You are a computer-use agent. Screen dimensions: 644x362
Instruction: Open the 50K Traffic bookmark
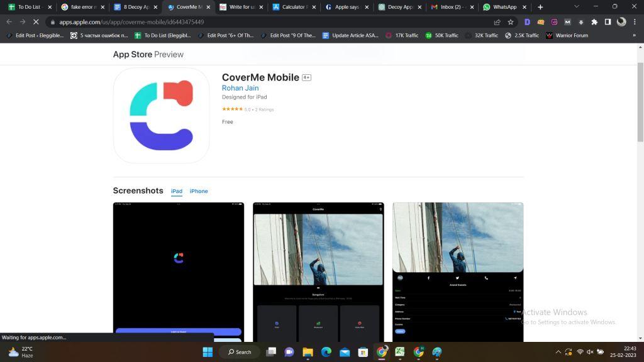[441, 35]
